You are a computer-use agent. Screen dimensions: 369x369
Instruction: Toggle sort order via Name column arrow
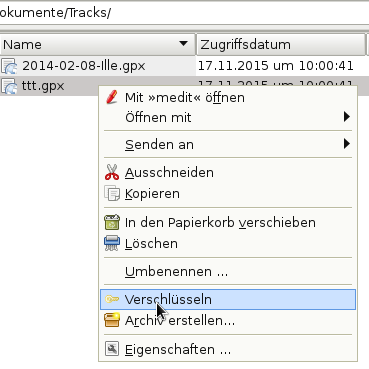(183, 44)
